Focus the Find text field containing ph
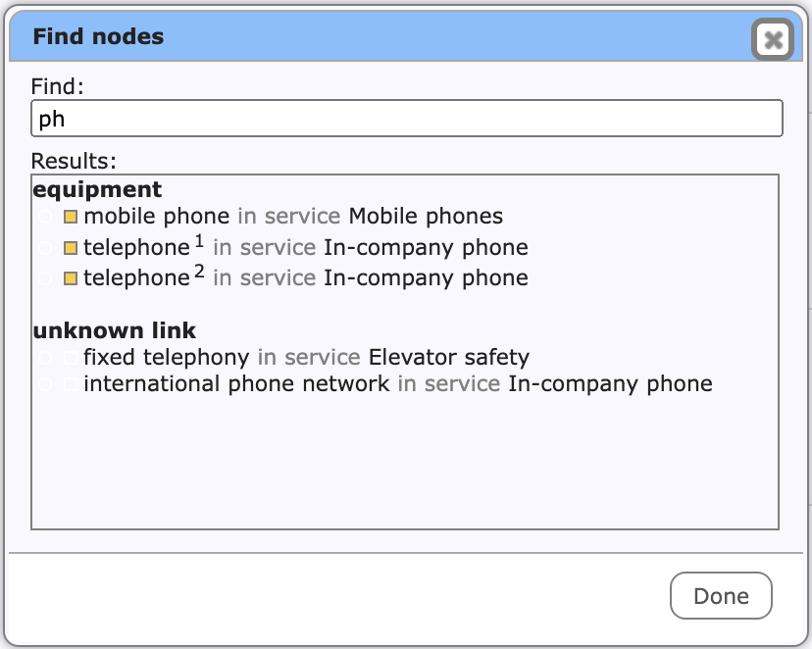This screenshot has height=649, width=812. [407, 119]
